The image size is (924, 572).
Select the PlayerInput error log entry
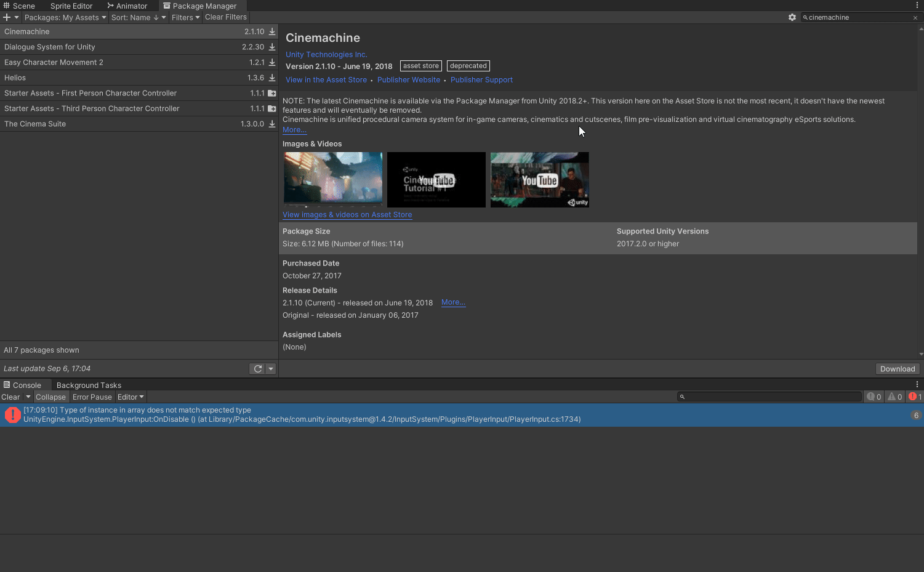point(462,415)
